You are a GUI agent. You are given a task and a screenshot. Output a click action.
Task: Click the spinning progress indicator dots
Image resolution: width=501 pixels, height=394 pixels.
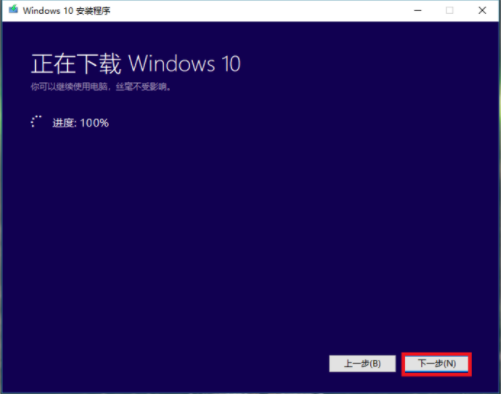coord(36,121)
